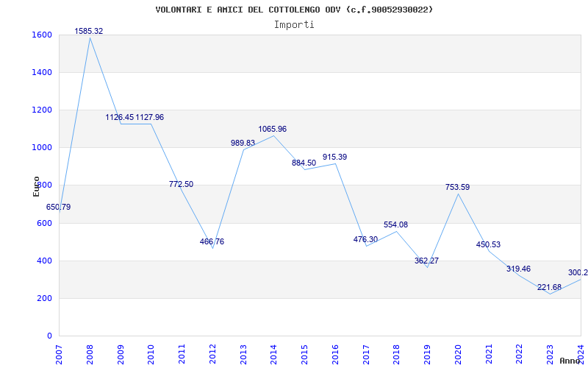
Task: Click the 2014 x-axis year label
Action: (273, 354)
